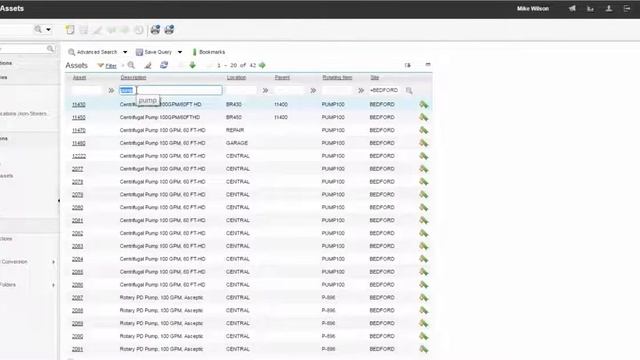The height and width of the screenshot is (360, 640).
Task: Click the search icon in left navigation box
Action: [50, 49]
